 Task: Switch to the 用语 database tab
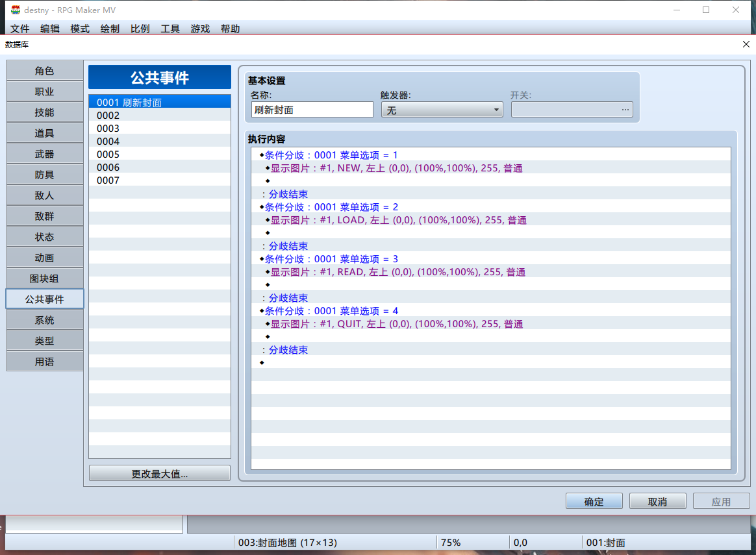44,362
